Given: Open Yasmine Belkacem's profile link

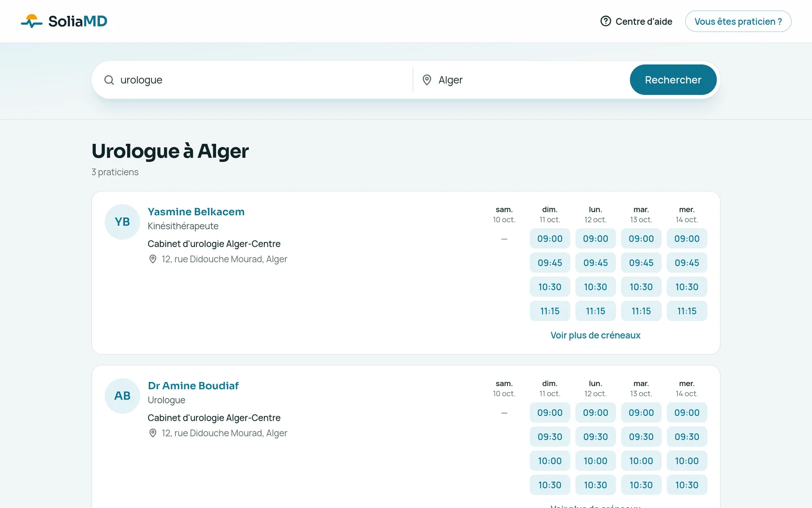Looking at the screenshot, I should tap(196, 212).
